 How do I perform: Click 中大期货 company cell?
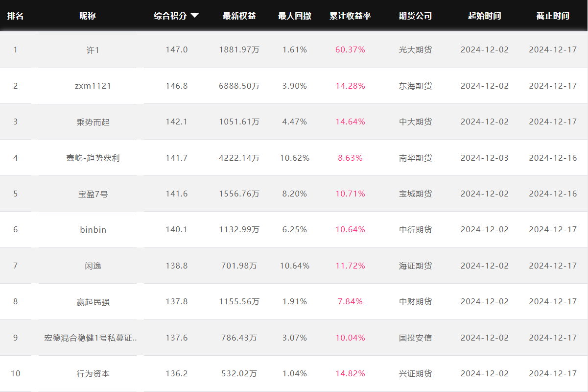pyautogui.click(x=415, y=122)
